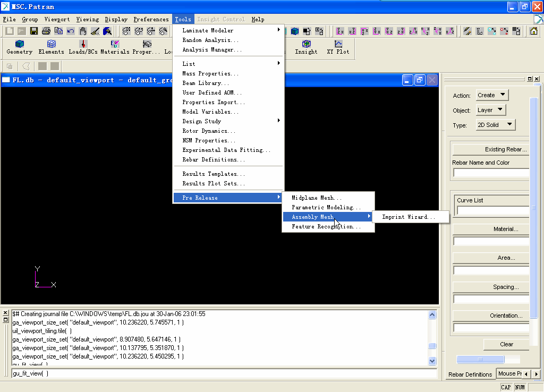Choose Imprint Wizard from the submenu
This screenshot has height=392, width=544.
pyautogui.click(x=411, y=217)
